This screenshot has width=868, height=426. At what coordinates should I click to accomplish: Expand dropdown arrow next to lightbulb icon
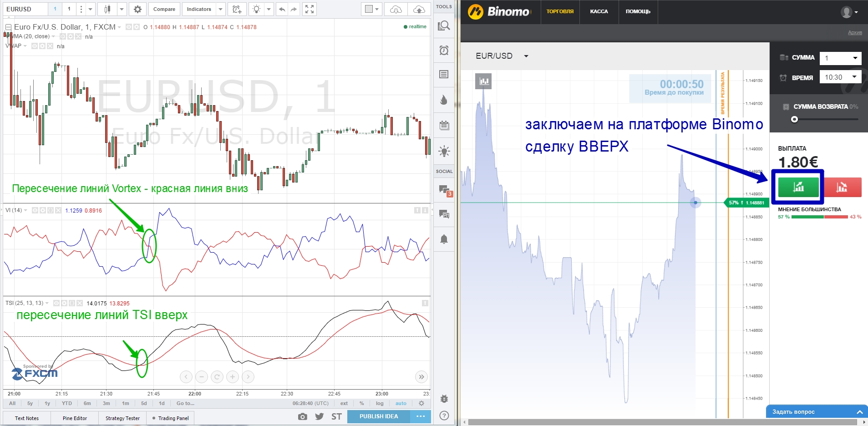pos(269,9)
